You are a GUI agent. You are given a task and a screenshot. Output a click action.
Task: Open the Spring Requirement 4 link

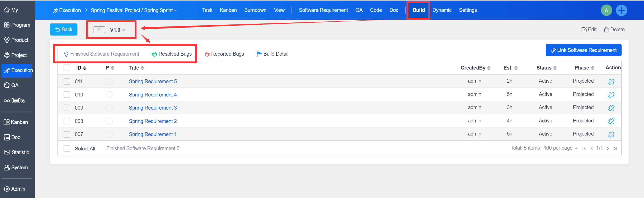pyautogui.click(x=153, y=95)
